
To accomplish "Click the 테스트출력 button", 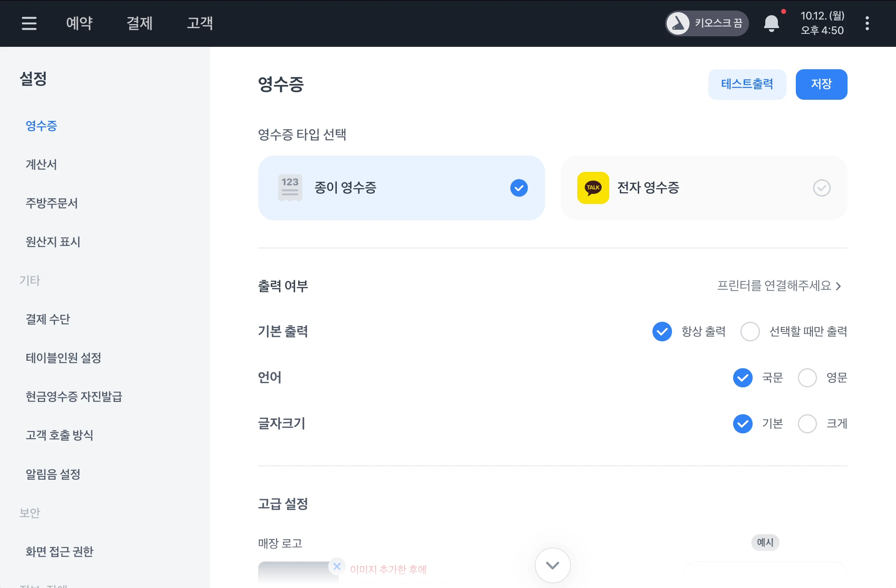I will click(747, 84).
